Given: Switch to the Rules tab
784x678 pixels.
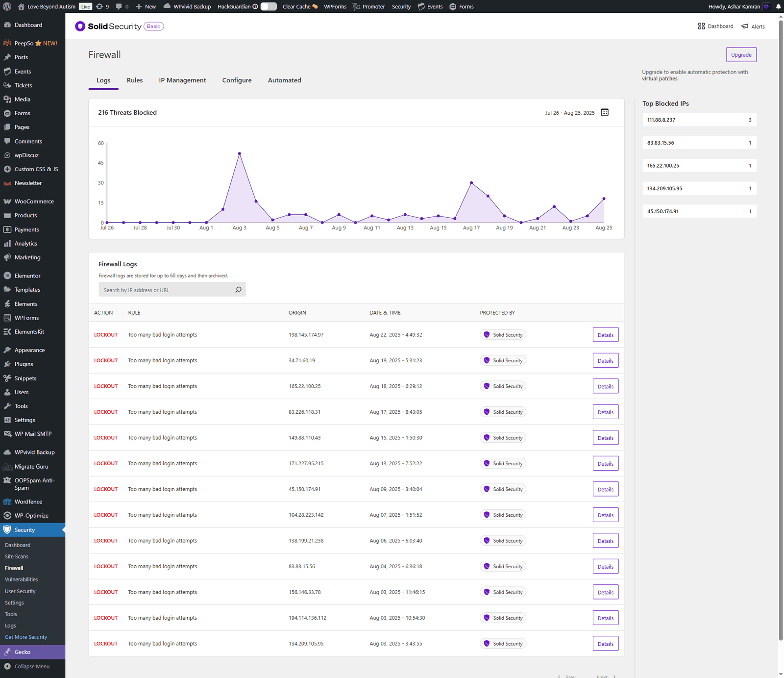Looking at the screenshot, I should coord(135,80).
